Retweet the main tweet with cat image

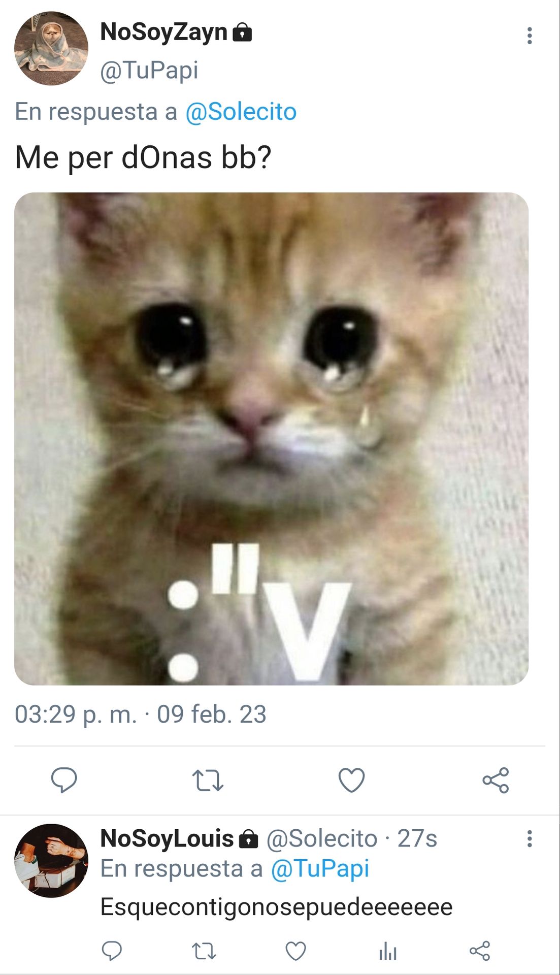(208, 781)
